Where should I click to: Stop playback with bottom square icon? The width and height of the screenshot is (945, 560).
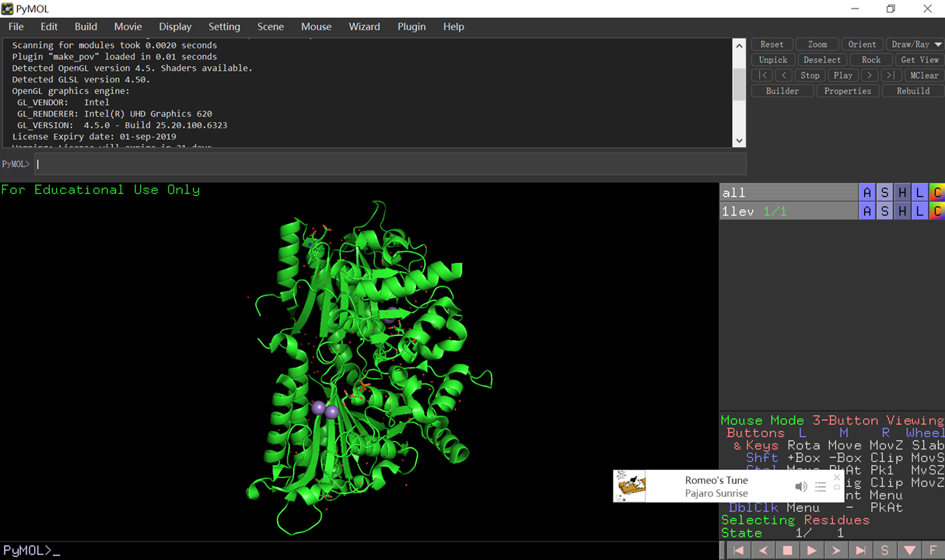click(787, 551)
